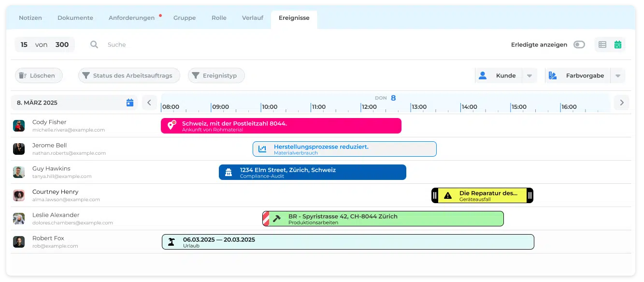The width and height of the screenshot is (644, 282).
Task: Click left resize handle of Geräteausfall event
Action: [x=435, y=195]
